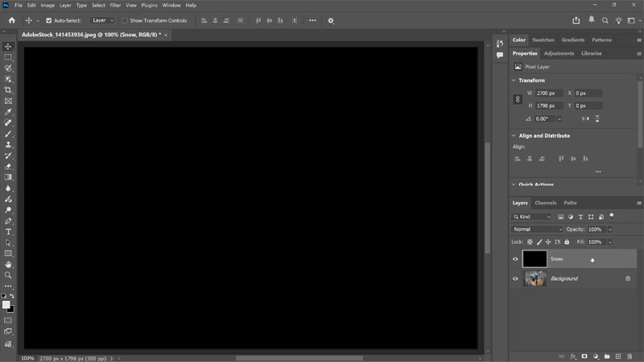Image resolution: width=644 pixels, height=362 pixels.
Task: Pick the Hand tool
Action: point(8,264)
